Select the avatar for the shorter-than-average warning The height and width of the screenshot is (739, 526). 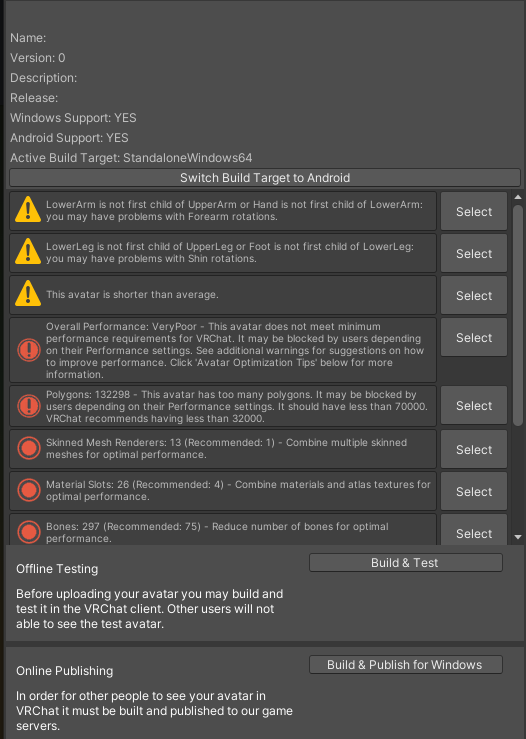pyautogui.click(x=474, y=295)
